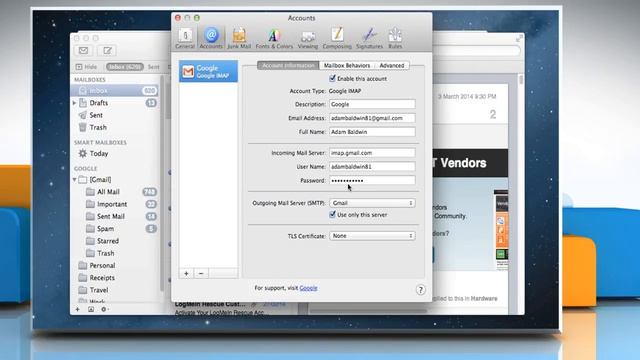Open the Rules preferences pane
Image resolution: width=640 pixels, height=360 pixels.
point(395,39)
